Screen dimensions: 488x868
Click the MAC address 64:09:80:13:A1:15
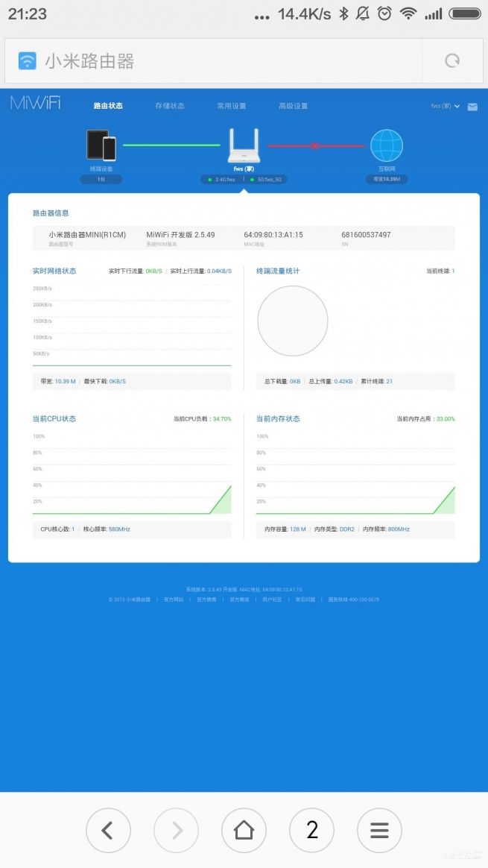(x=273, y=235)
